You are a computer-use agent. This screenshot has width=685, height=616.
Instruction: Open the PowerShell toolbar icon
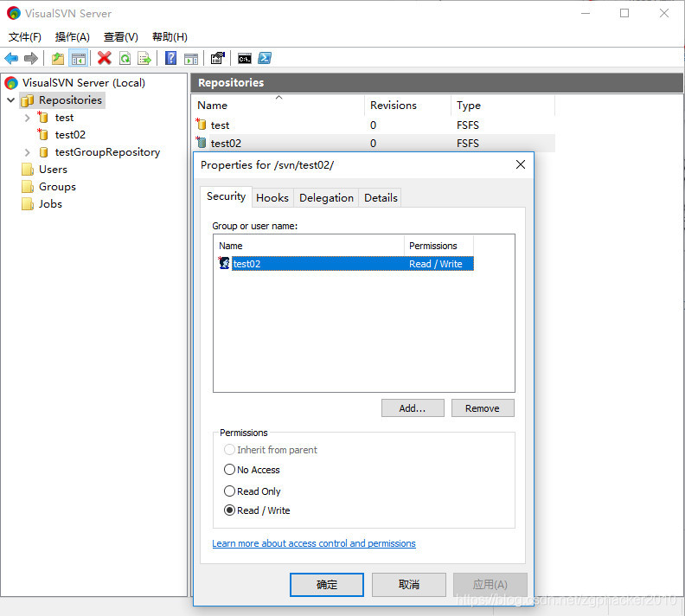pos(265,58)
